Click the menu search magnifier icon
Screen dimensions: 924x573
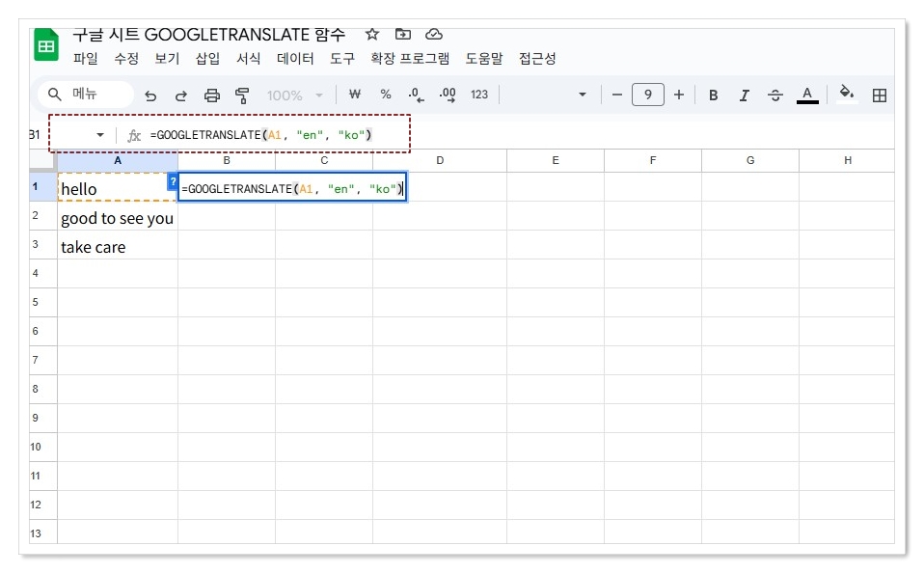tap(55, 95)
